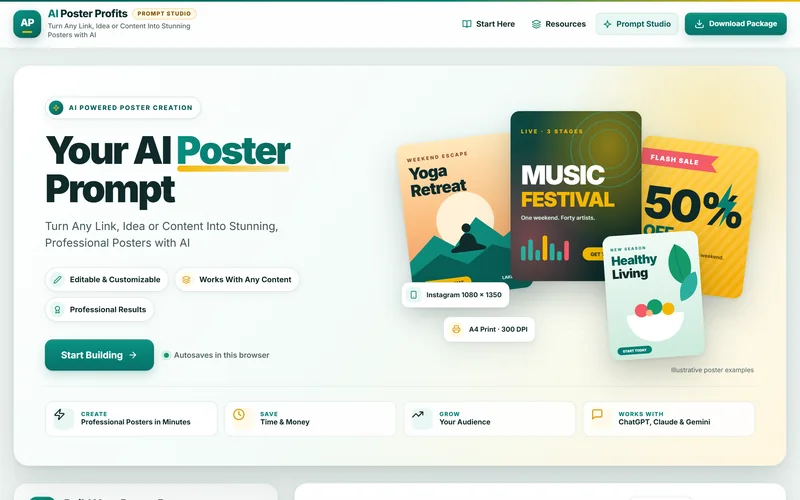Click the AP logo icon
The image size is (800, 500).
(27, 23)
